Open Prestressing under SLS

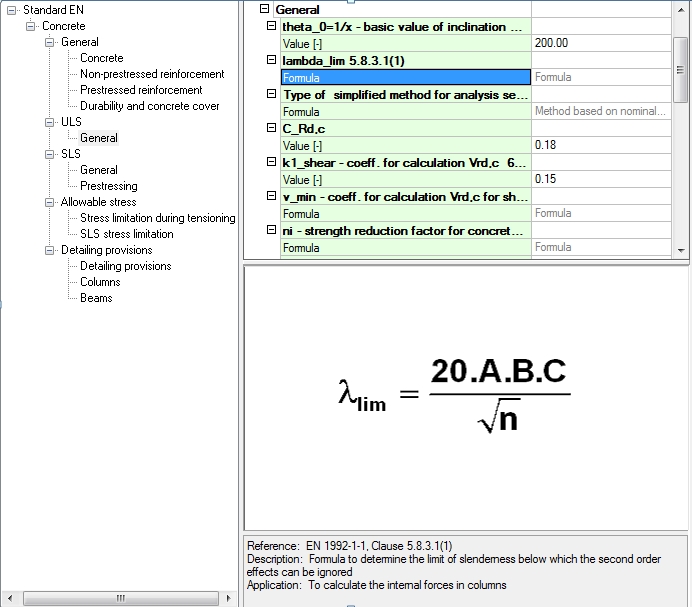coord(109,186)
